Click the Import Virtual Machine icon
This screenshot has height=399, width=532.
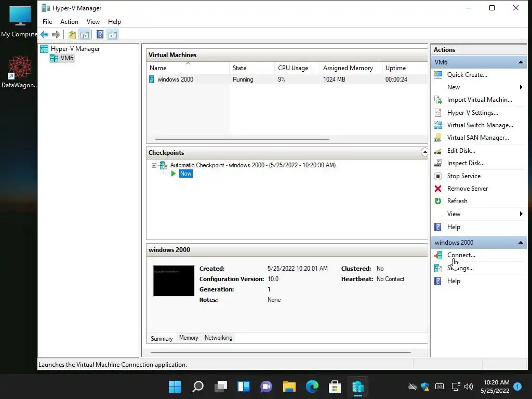(x=438, y=100)
